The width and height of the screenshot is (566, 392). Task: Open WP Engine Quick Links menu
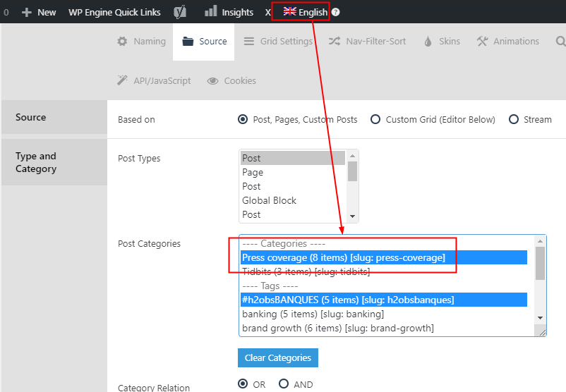(x=114, y=12)
